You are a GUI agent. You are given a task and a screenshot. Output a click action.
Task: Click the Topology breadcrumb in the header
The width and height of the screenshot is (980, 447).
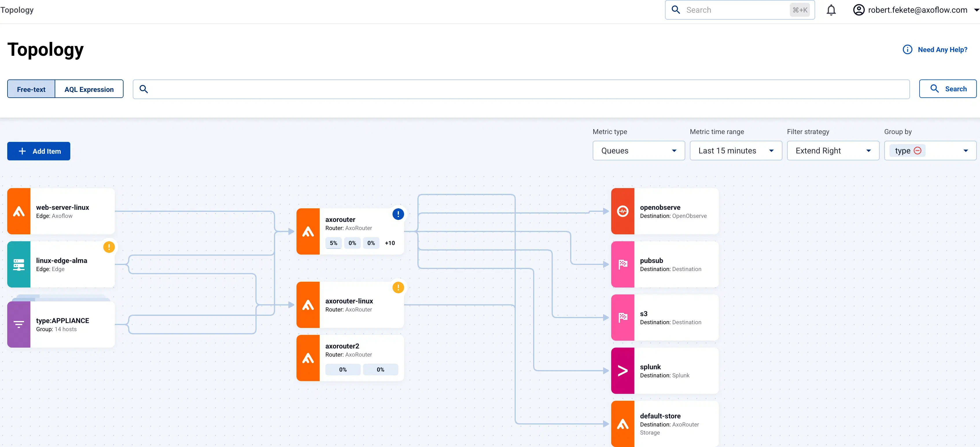[17, 10]
